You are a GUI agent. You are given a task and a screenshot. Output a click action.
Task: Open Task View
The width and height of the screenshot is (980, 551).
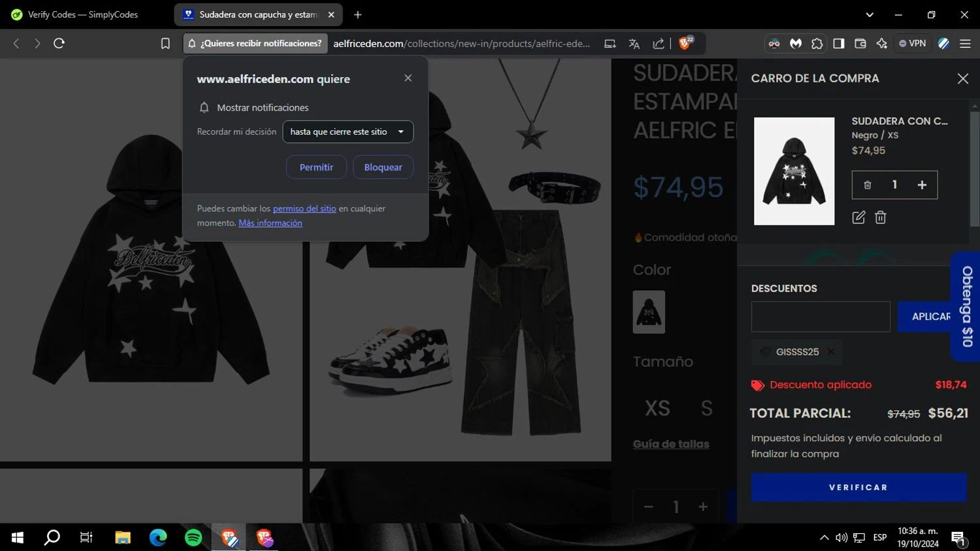tap(86, 537)
